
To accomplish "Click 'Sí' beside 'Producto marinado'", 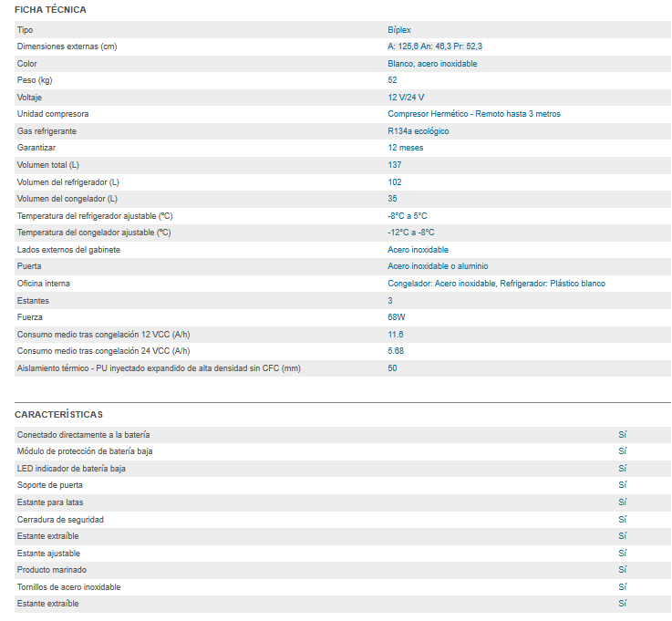I will click(x=623, y=570).
